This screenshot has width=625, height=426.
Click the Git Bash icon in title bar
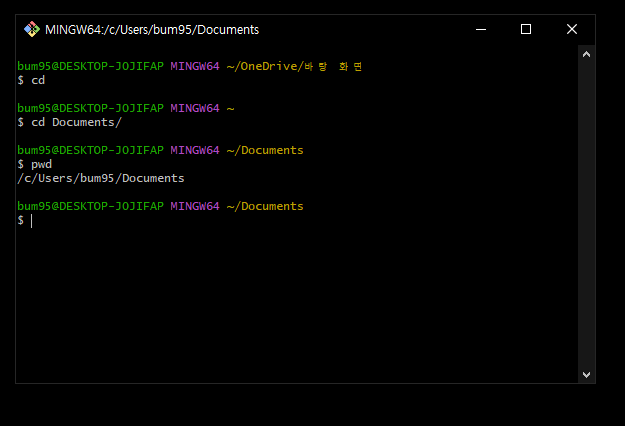(x=32, y=29)
